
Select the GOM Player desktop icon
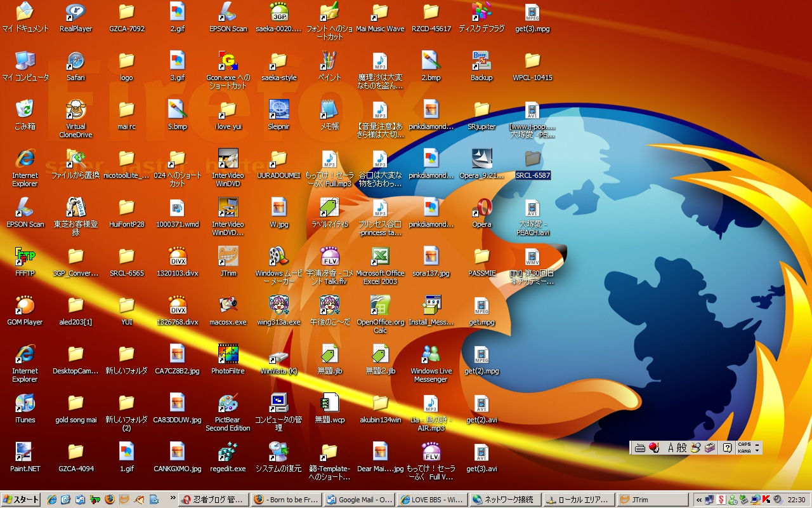tap(25, 311)
